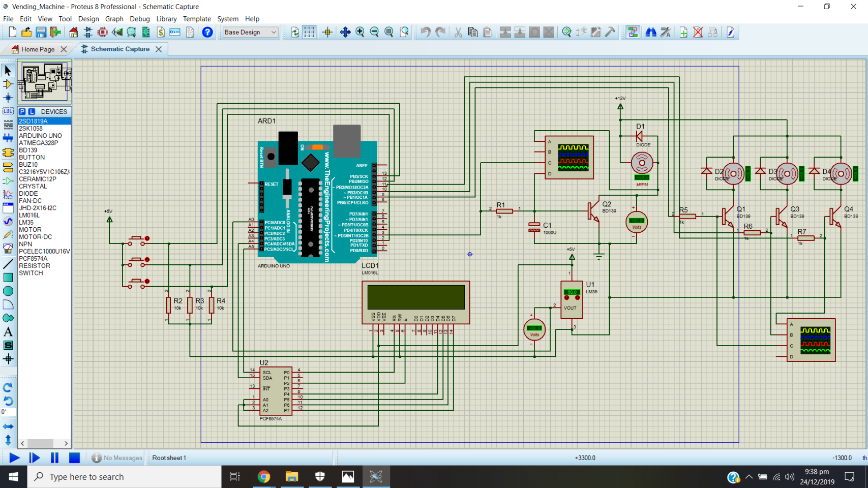This screenshot has width=868, height=488.
Task: Save project with floppy disk icon
Action: 41,32
